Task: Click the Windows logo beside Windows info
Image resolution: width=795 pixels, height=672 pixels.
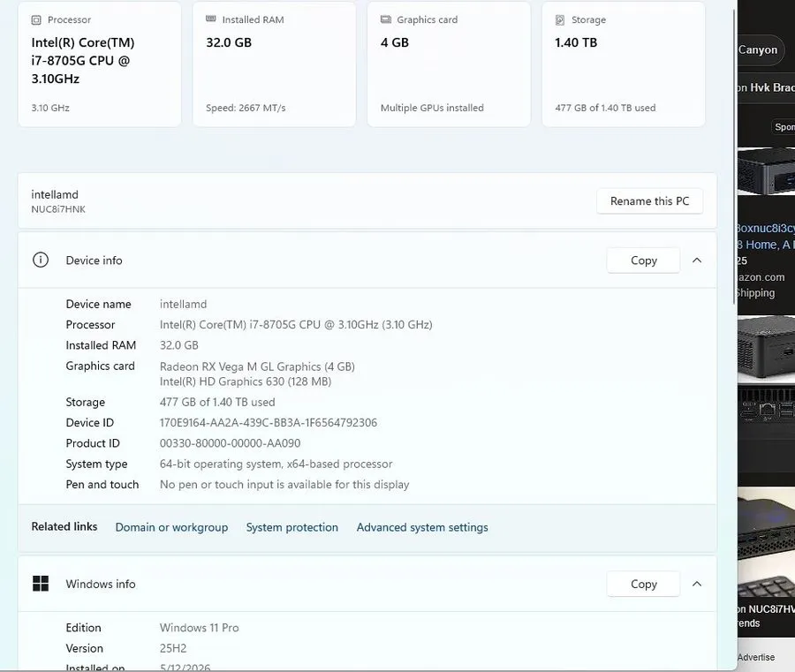Action: 41,584
